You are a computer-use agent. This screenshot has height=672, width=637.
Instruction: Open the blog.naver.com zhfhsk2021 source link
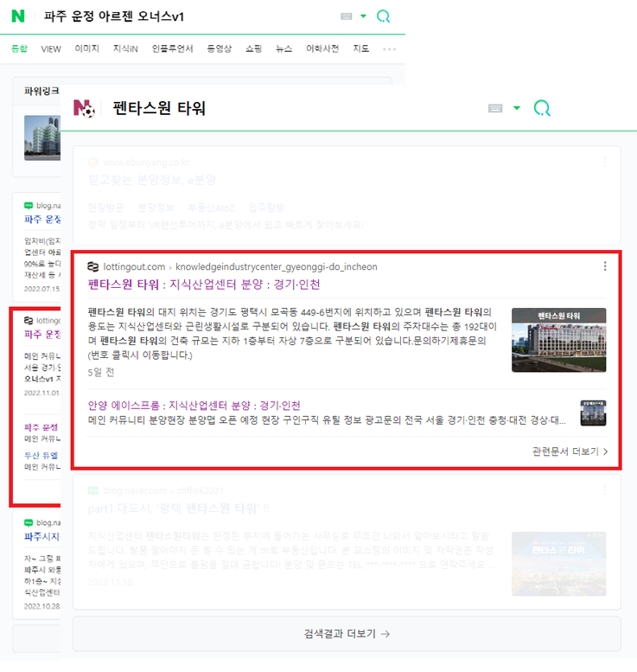click(163, 490)
